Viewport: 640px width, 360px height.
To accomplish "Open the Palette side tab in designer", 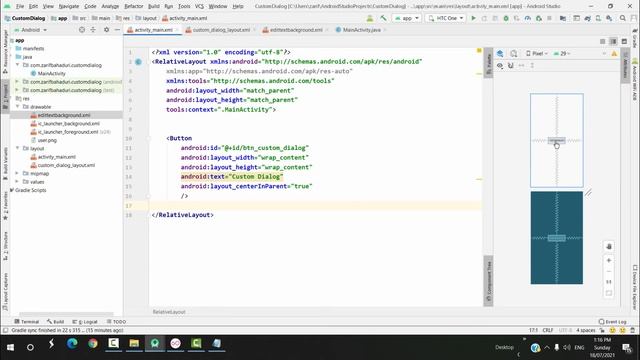I will (x=488, y=62).
